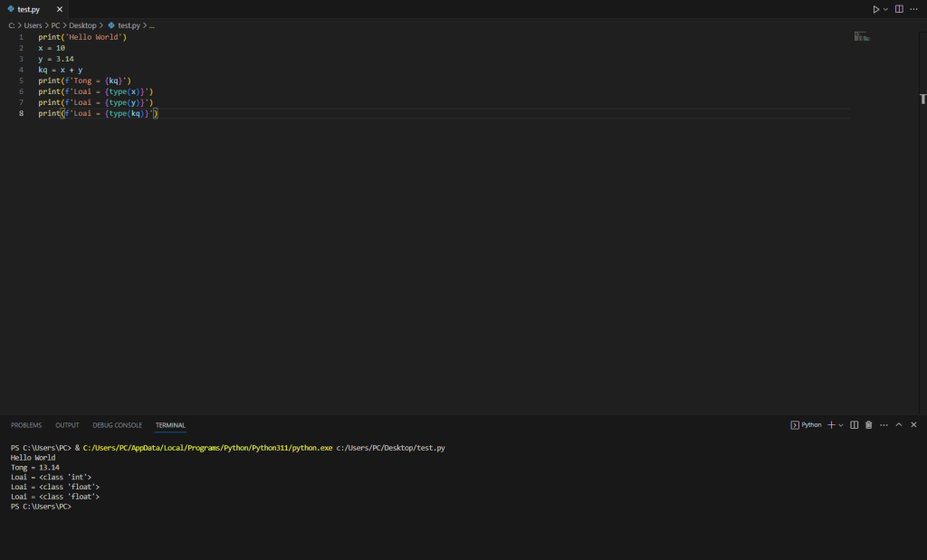The height and width of the screenshot is (560, 927).
Task: Open the terminal launch profile dropdown
Action: pos(841,424)
